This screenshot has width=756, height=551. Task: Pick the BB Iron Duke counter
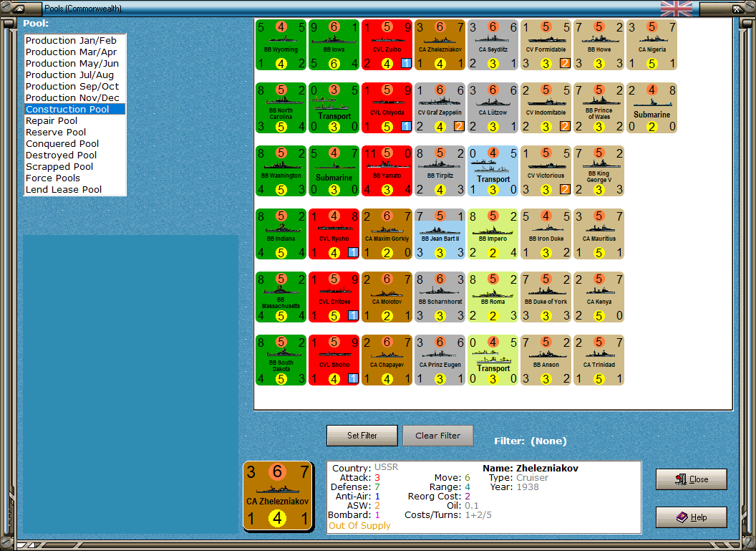pos(546,234)
